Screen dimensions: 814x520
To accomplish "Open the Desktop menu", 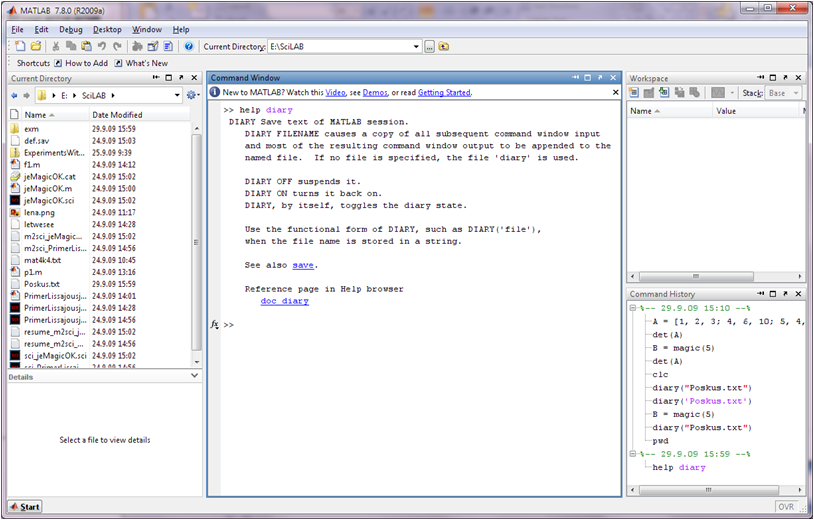I will coord(107,30).
